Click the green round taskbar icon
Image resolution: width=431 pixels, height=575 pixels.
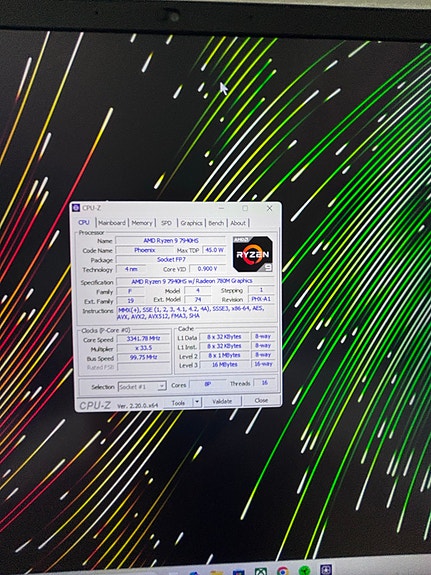[x=304, y=570]
